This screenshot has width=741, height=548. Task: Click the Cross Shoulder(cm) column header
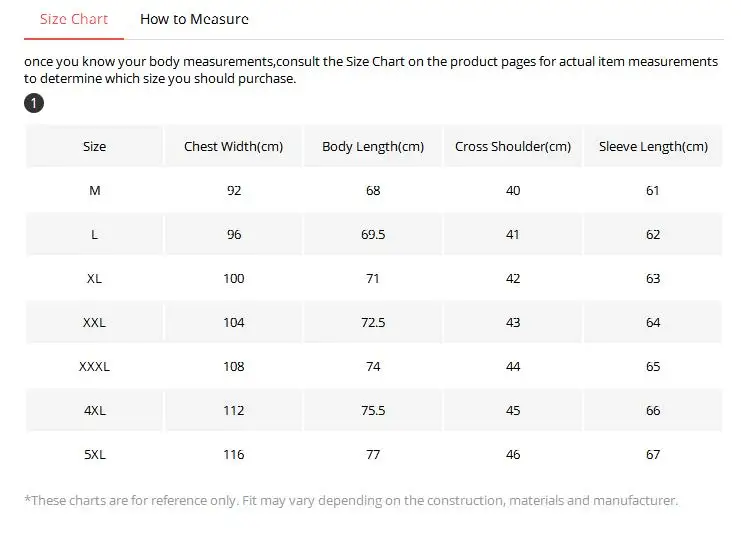[513, 146]
